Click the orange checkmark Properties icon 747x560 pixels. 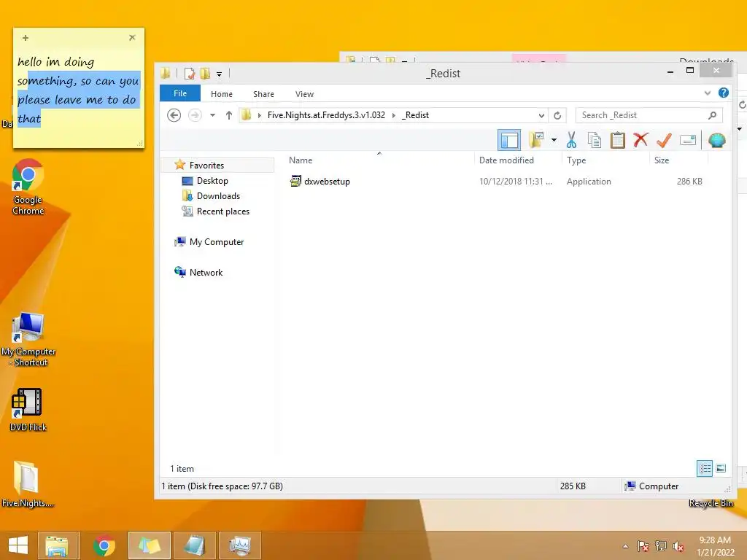pyautogui.click(x=664, y=140)
